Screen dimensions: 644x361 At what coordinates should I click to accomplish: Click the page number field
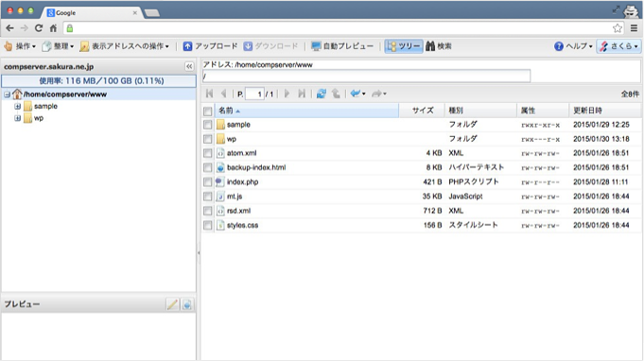(x=254, y=94)
